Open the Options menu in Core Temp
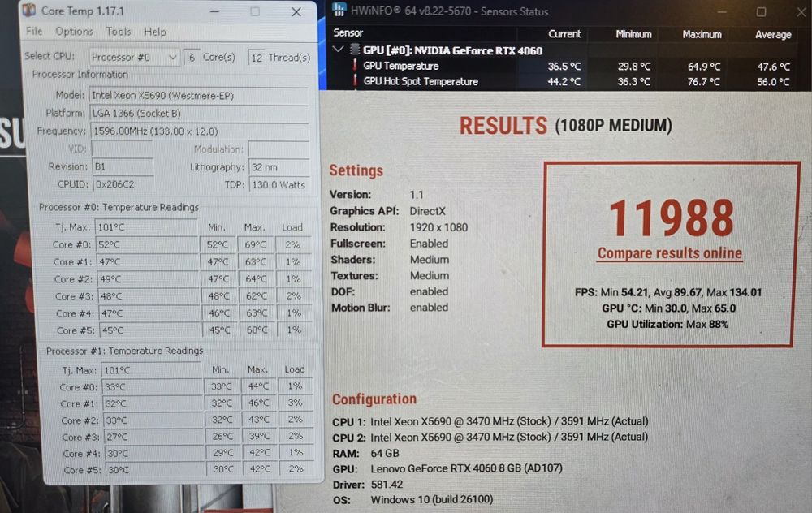 pyautogui.click(x=74, y=32)
